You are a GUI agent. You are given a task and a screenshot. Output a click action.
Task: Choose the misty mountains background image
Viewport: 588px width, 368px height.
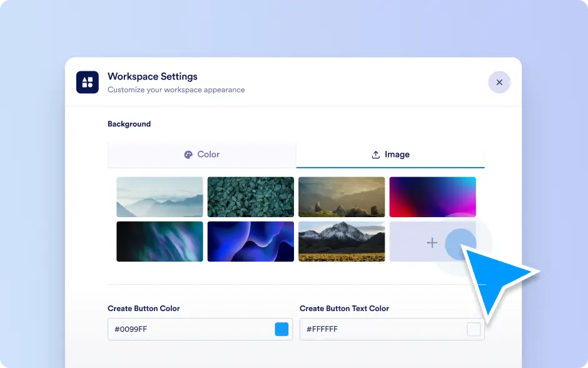click(160, 197)
